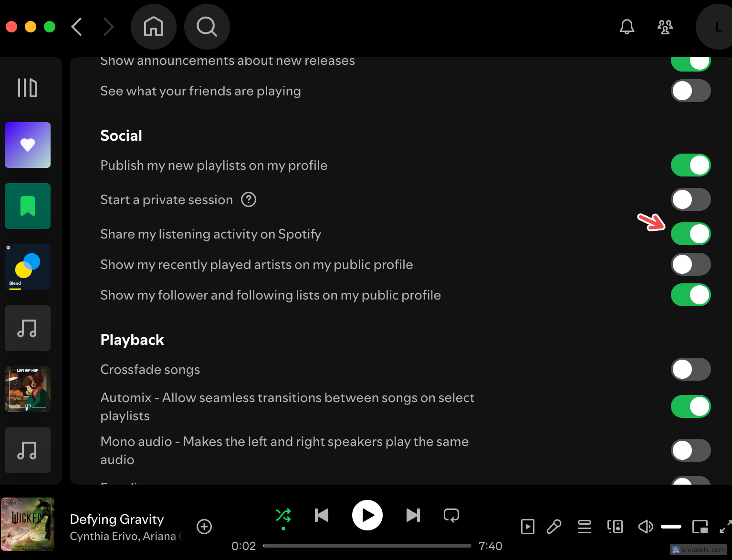Open the lyrics view

coord(554,527)
